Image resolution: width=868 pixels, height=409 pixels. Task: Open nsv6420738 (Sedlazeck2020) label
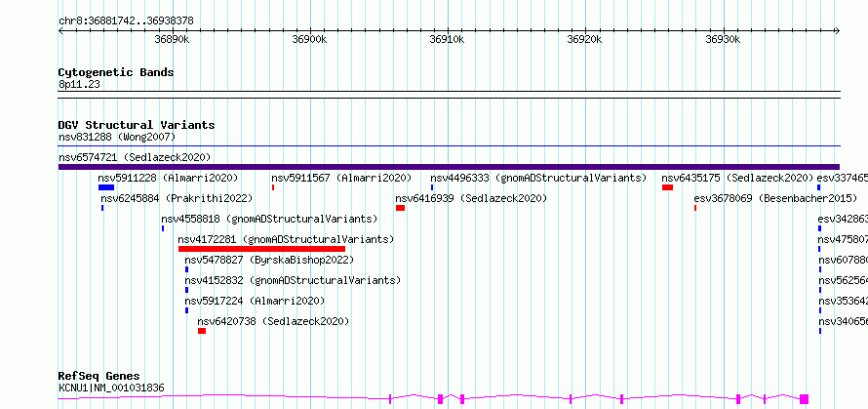click(273, 321)
